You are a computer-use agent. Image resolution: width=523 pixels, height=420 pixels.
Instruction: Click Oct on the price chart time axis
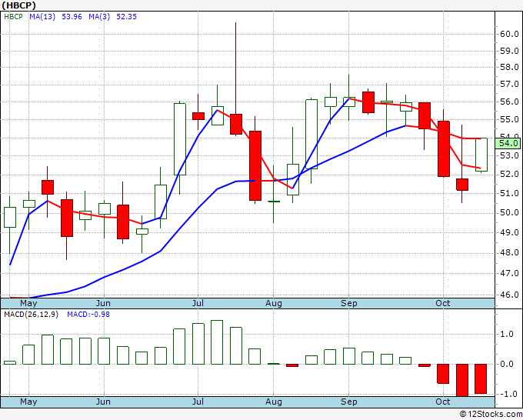click(x=443, y=304)
